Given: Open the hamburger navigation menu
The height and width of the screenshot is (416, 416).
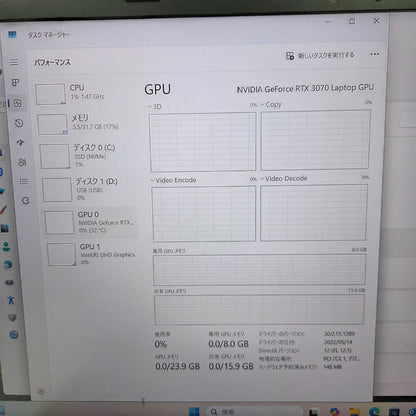Looking at the screenshot, I should pyautogui.click(x=14, y=62).
